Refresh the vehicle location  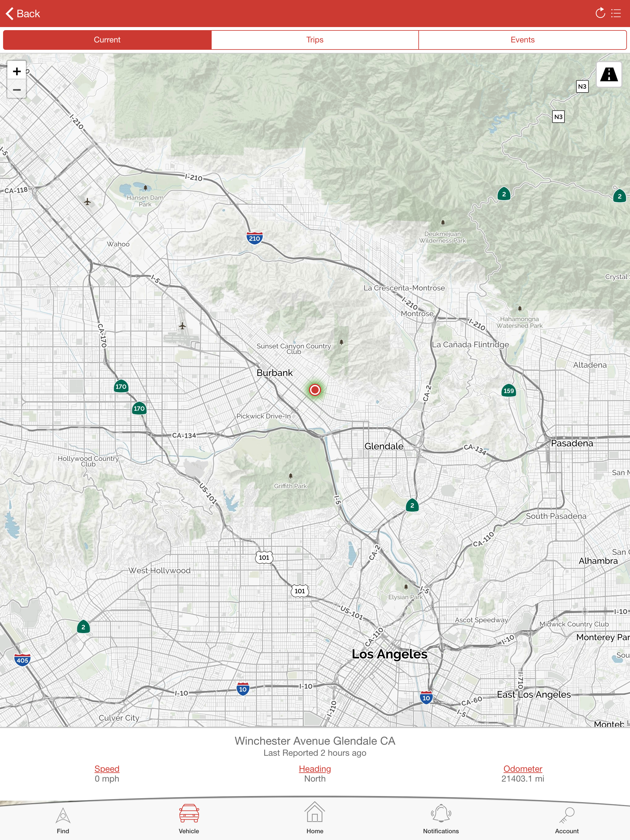coord(600,13)
